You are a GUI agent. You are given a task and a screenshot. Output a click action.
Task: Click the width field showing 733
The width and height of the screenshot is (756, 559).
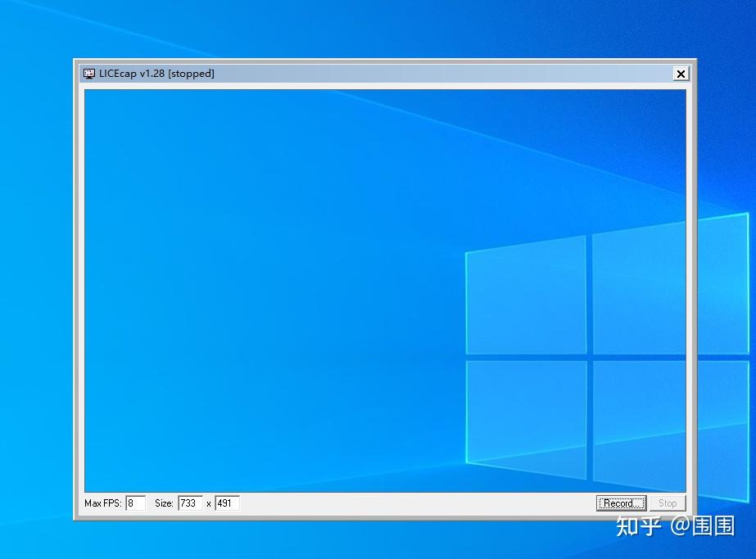pyautogui.click(x=190, y=503)
